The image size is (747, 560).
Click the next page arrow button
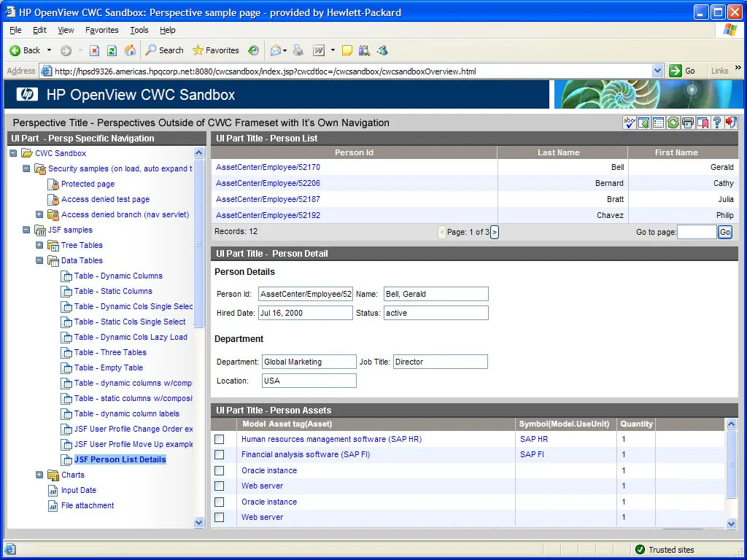495,232
